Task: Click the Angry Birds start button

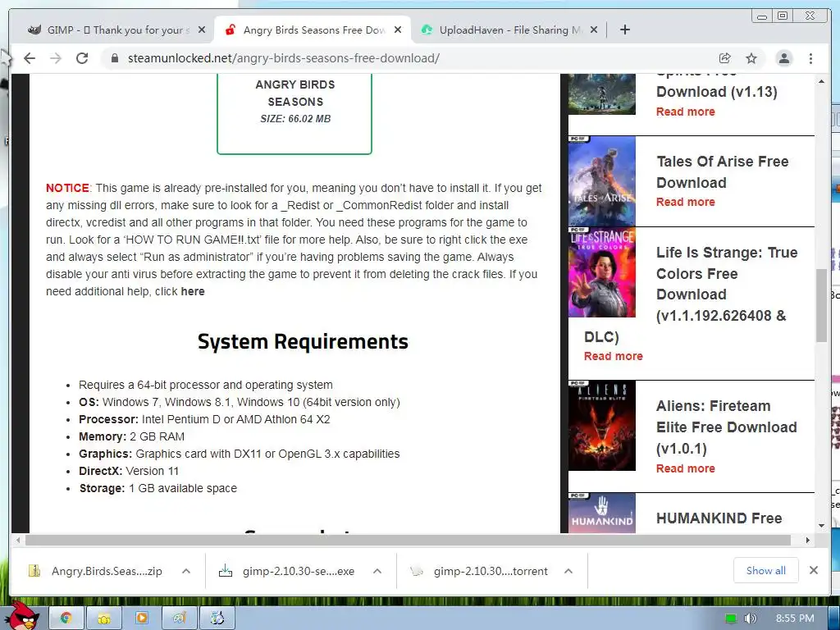Action: (24, 615)
